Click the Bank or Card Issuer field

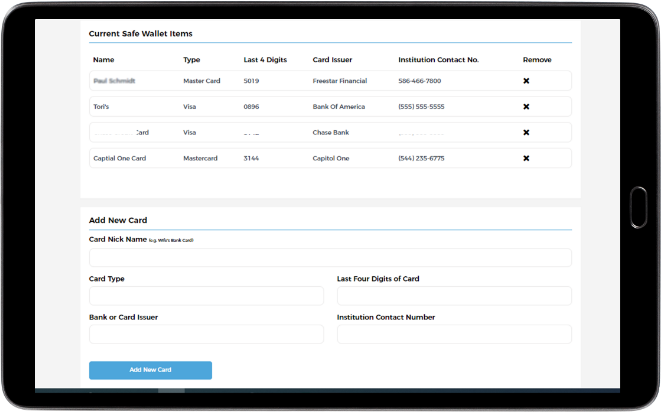206,334
